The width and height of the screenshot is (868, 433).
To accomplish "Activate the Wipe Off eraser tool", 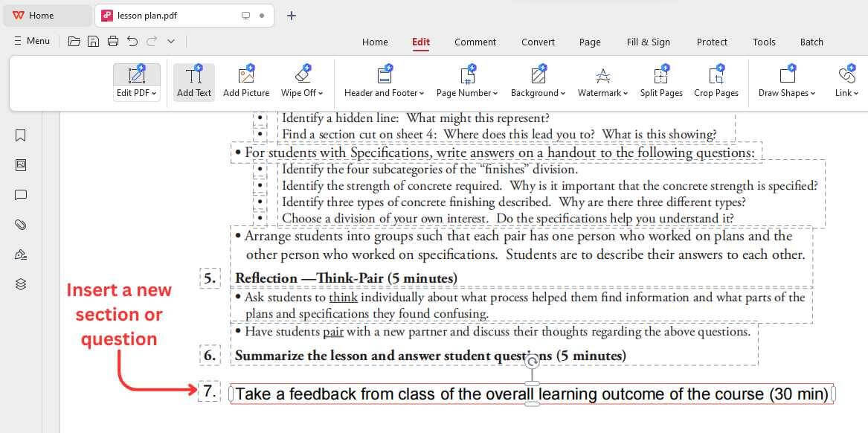I will coord(302,81).
